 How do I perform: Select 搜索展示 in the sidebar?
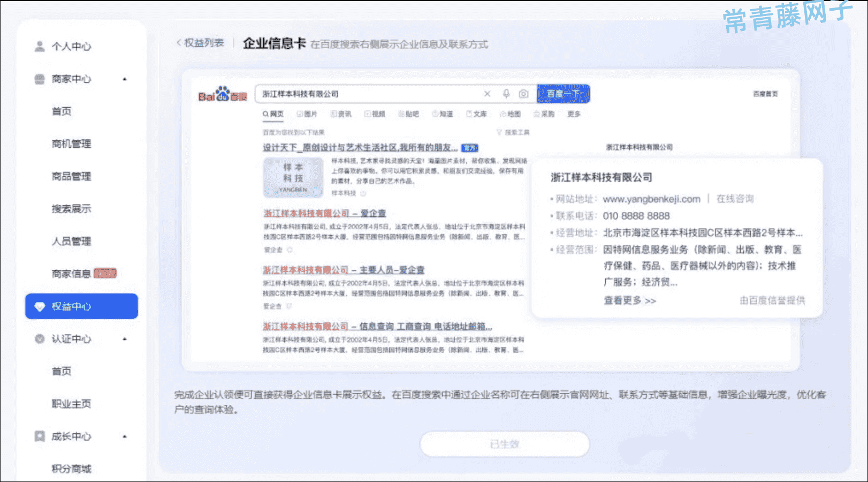coord(71,209)
